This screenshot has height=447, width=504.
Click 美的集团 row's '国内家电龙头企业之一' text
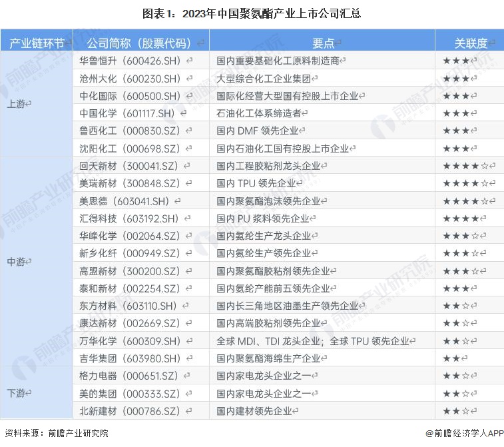[x=264, y=393]
